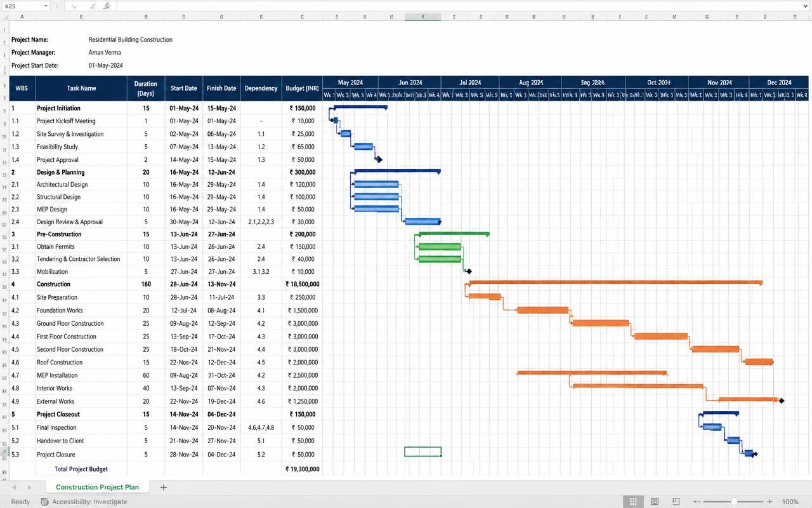
Task: Select the Tendering & Contractor Selection cell
Action: click(81, 259)
